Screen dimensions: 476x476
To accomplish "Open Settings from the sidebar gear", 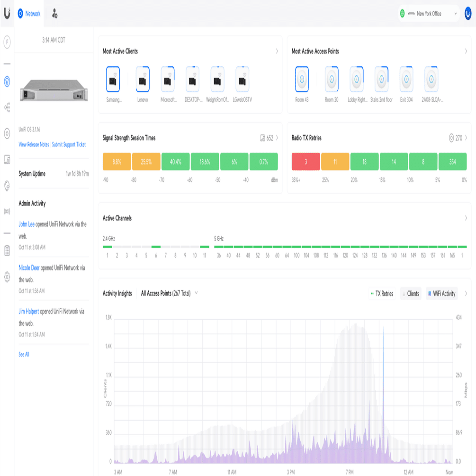I will [7, 278].
